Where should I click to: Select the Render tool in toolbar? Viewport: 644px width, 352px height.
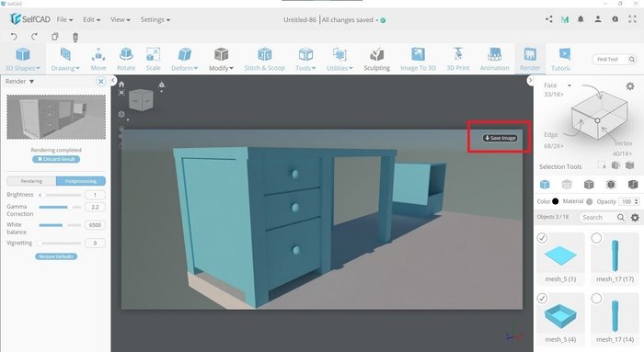point(530,60)
